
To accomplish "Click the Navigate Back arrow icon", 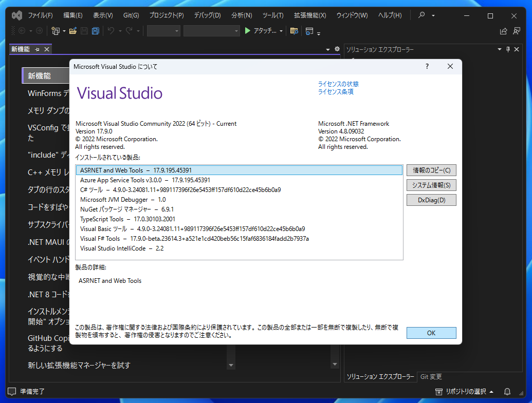I will click(22, 31).
